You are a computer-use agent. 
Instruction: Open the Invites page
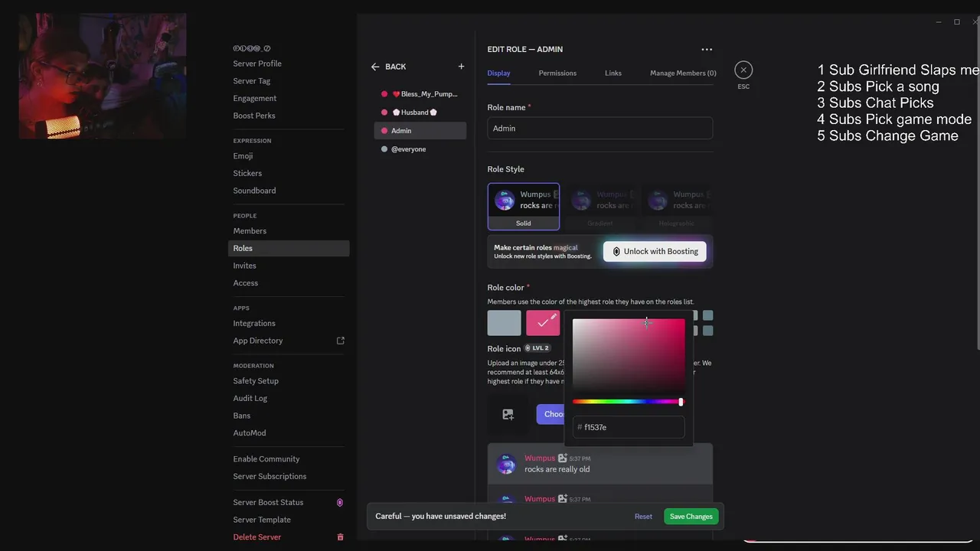[244, 266]
